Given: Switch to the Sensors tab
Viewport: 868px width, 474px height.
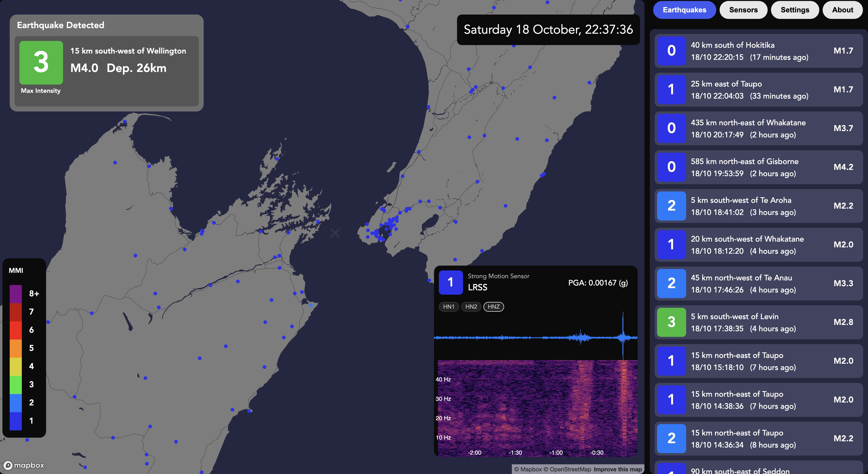Looking at the screenshot, I should [x=743, y=10].
